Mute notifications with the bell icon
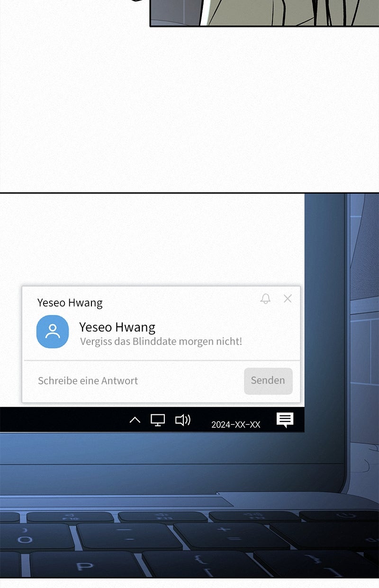 coord(265,299)
